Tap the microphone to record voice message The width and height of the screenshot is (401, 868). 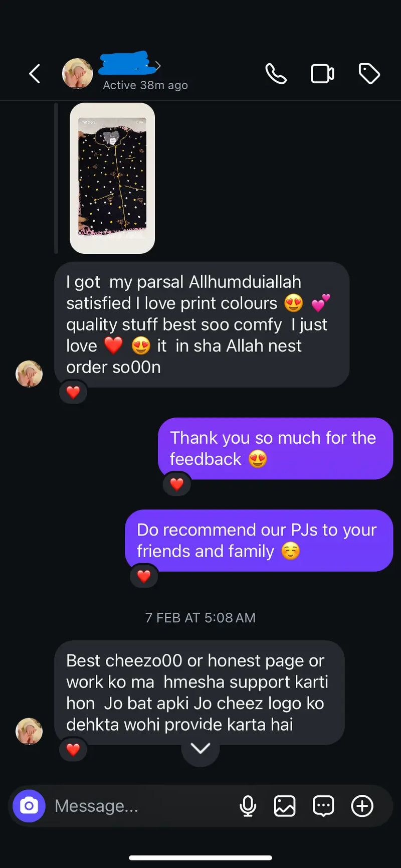pyautogui.click(x=248, y=806)
